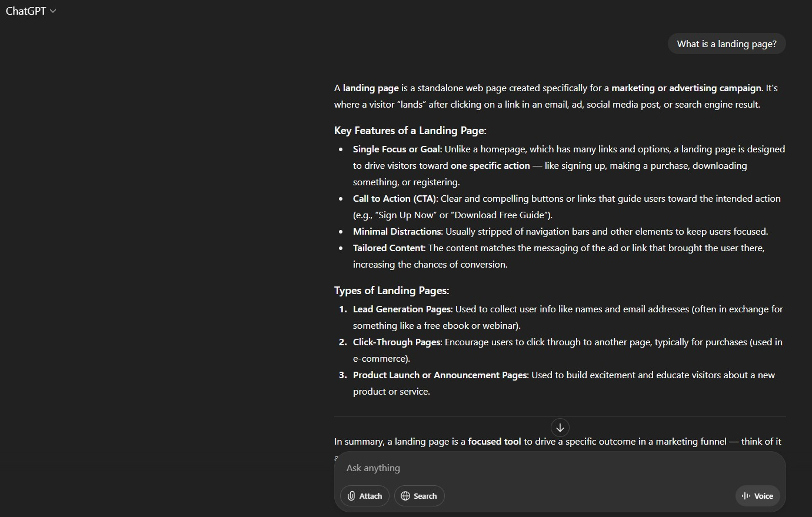Toggle the globe Search option

coord(419,496)
